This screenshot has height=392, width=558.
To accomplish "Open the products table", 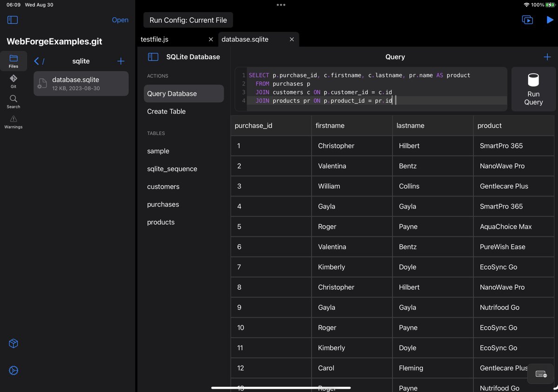I will coord(184,222).
